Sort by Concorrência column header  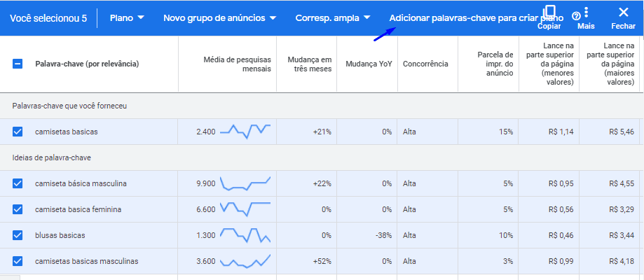click(x=425, y=64)
